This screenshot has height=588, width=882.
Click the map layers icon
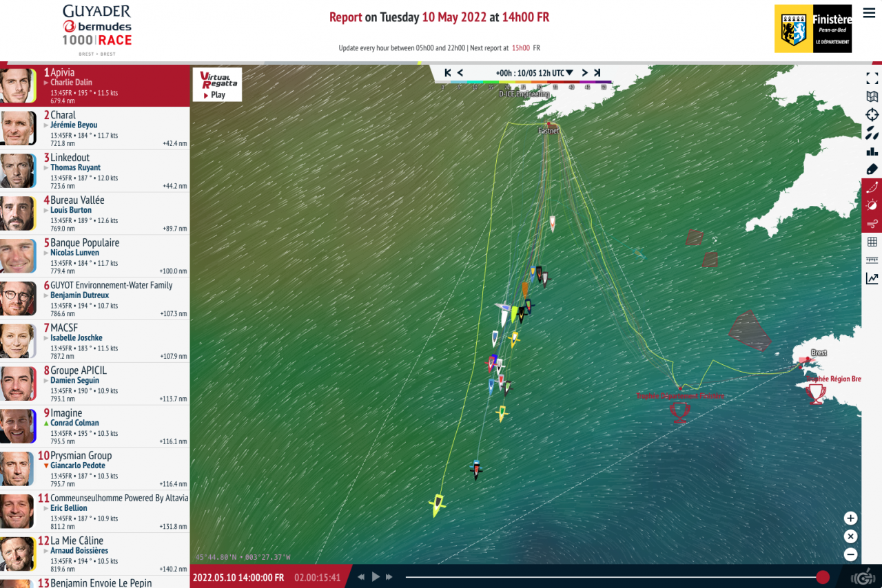point(872,97)
